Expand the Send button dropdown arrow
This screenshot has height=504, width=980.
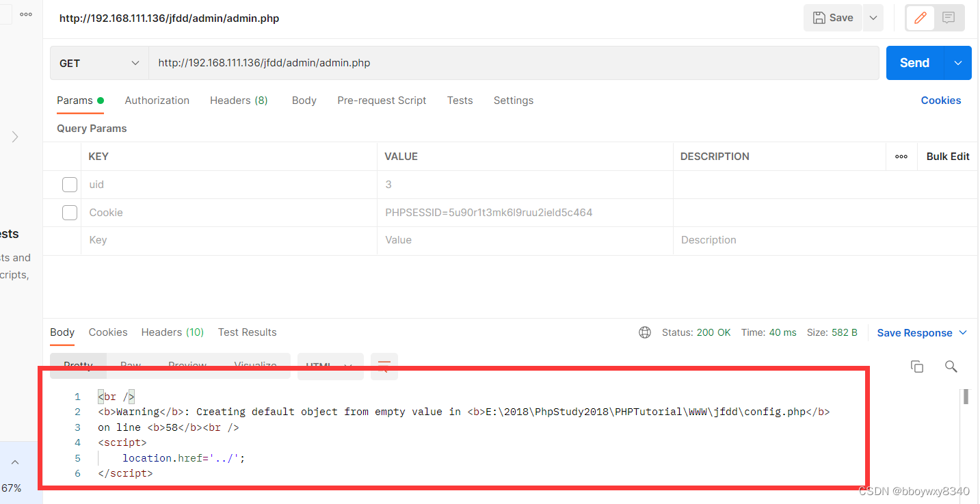pos(958,63)
